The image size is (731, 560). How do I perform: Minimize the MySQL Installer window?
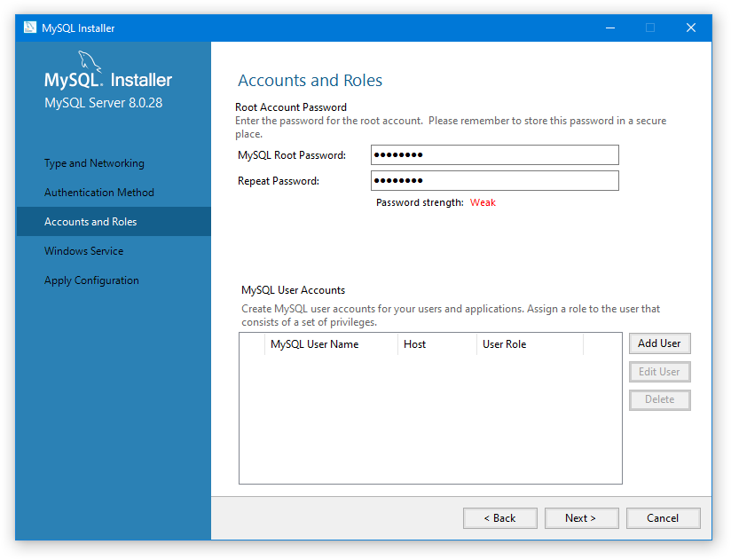click(x=609, y=28)
